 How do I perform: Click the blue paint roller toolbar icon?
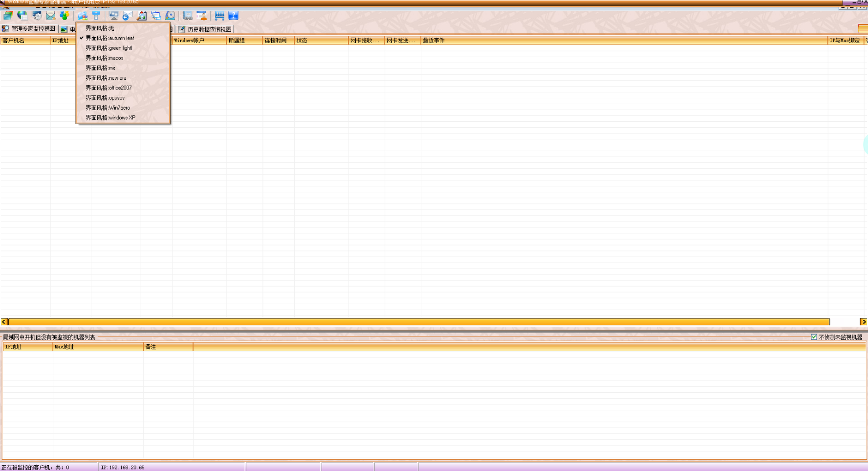(x=96, y=16)
